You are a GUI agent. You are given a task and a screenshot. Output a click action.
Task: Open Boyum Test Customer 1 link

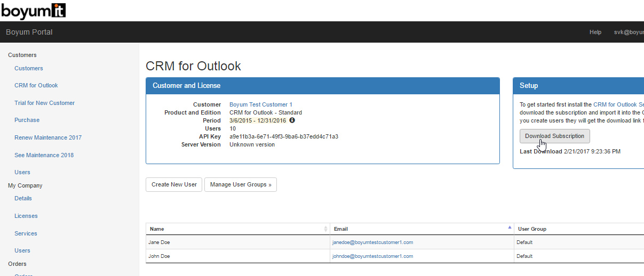coord(261,104)
